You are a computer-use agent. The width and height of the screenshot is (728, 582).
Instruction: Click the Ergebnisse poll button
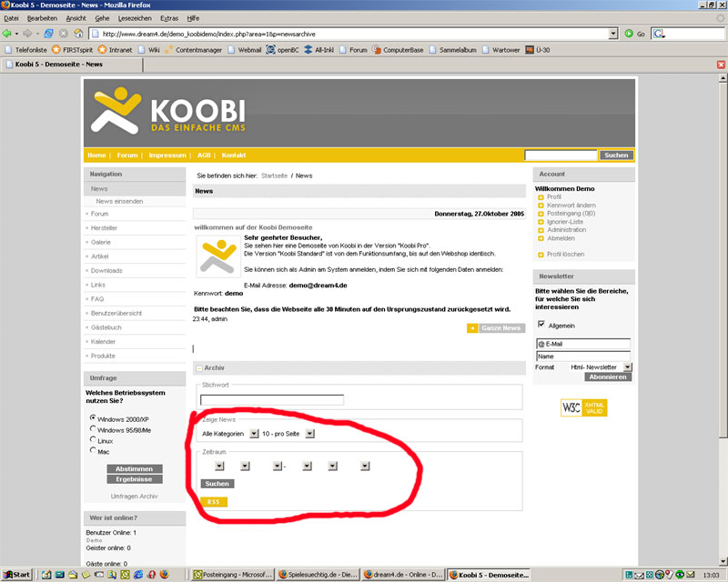tap(134, 479)
